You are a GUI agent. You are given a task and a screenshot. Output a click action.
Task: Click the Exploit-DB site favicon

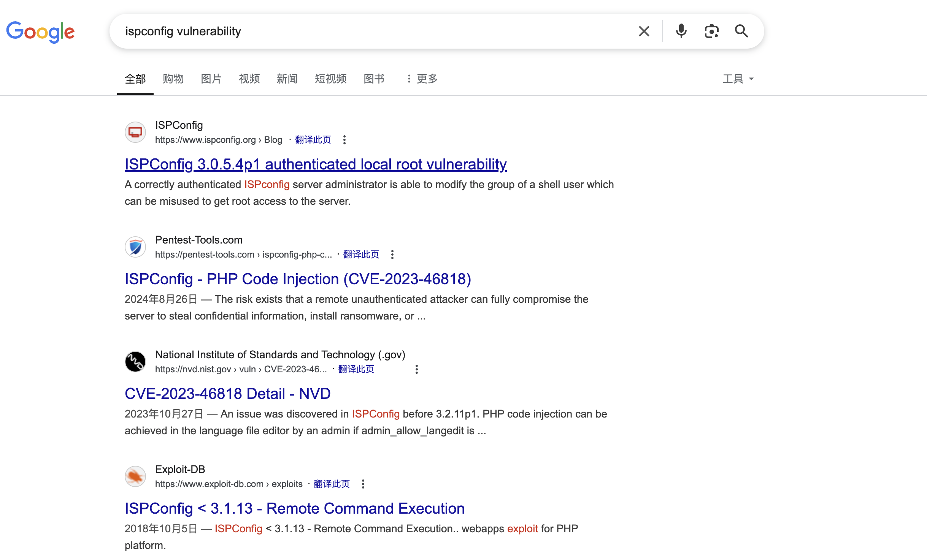click(135, 476)
